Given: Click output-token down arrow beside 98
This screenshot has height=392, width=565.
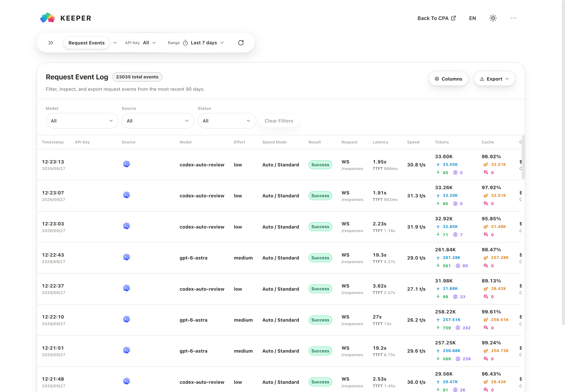Looking at the screenshot, I should [438, 297].
